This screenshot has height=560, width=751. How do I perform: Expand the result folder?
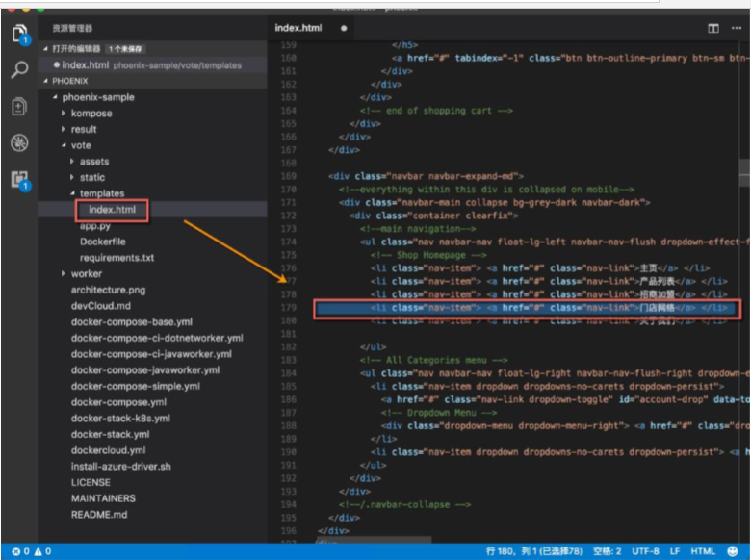[x=64, y=129]
